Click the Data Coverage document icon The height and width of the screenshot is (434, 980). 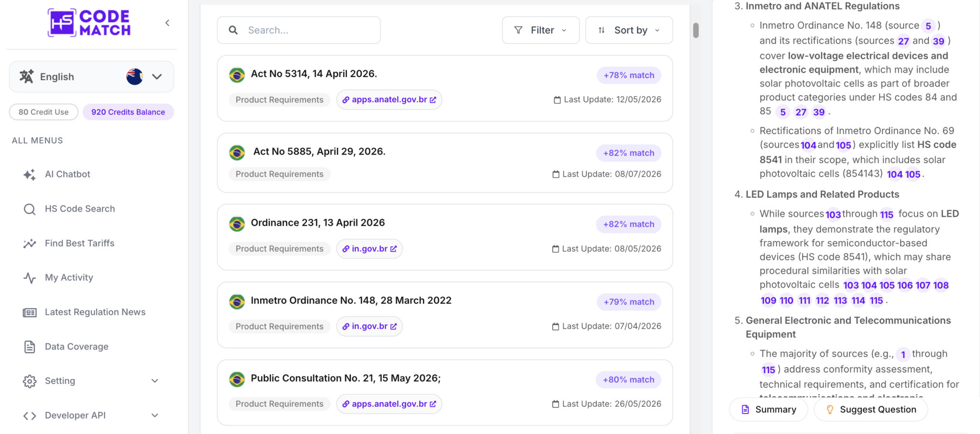(30, 347)
